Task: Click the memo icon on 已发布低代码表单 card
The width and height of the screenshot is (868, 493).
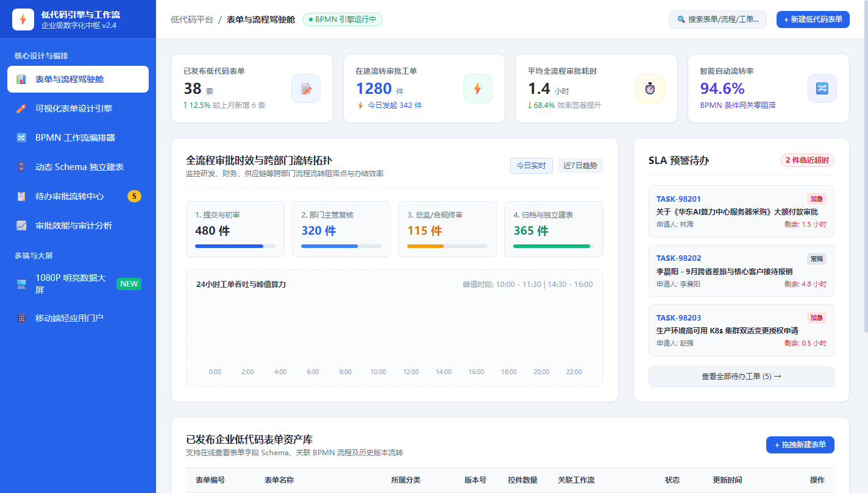Action: (x=306, y=88)
